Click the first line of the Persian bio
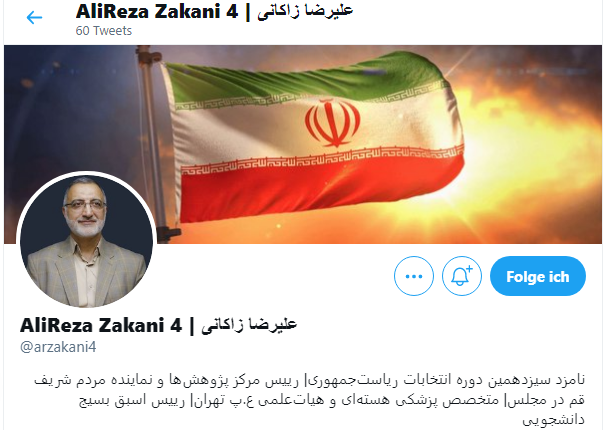This screenshot has width=604, height=430. pyautogui.click(x=310, y=380)
